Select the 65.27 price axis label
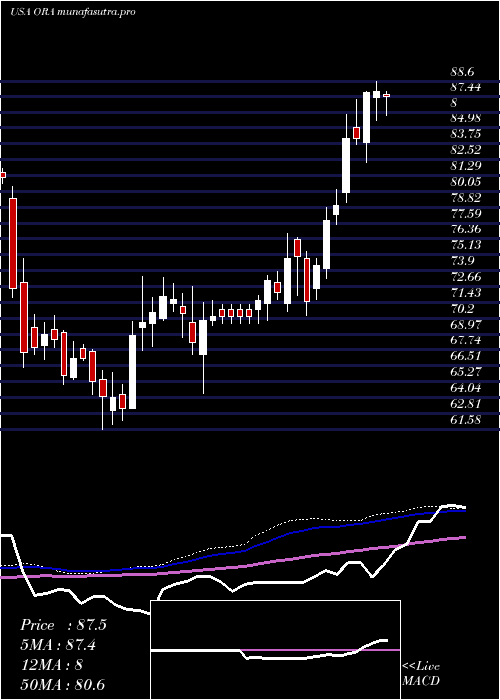The height and width of the screenshot is (700, 500). pos(466,372)
